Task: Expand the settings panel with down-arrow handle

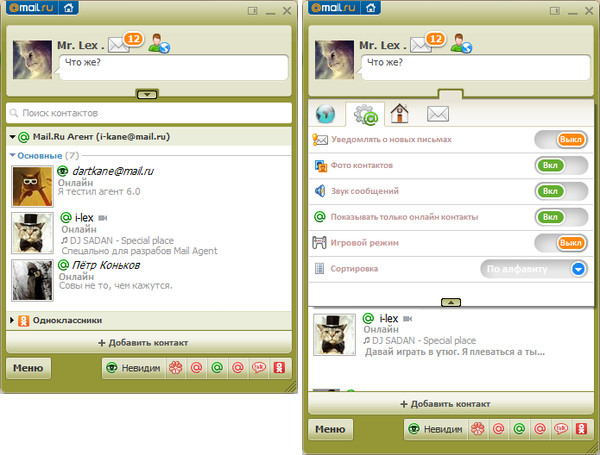Action: [x=147, y=94]
